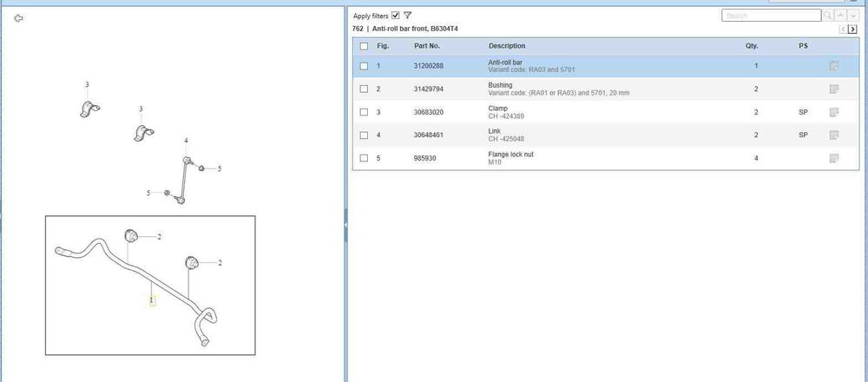This screenshot has height=382, width=868.
Task: Open the filter funnel icon
Action: click(x=408, y=16)
